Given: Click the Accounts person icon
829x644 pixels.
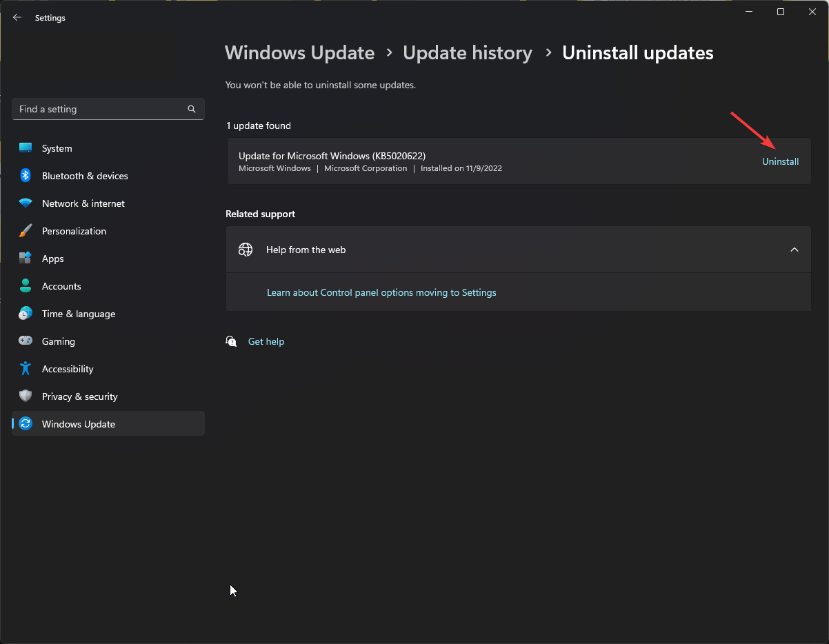Looking at the screenshot, I should (26, 286).
